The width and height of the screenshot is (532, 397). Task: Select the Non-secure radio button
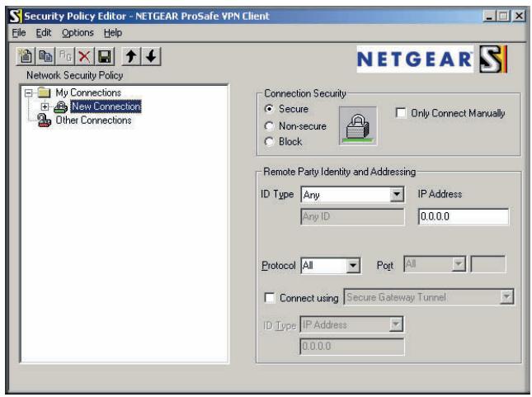click(269, 126)
